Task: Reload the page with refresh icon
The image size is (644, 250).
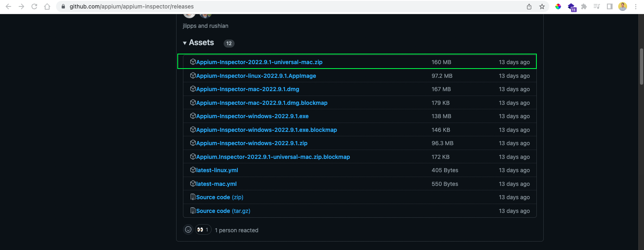Action: coord(34,6)
